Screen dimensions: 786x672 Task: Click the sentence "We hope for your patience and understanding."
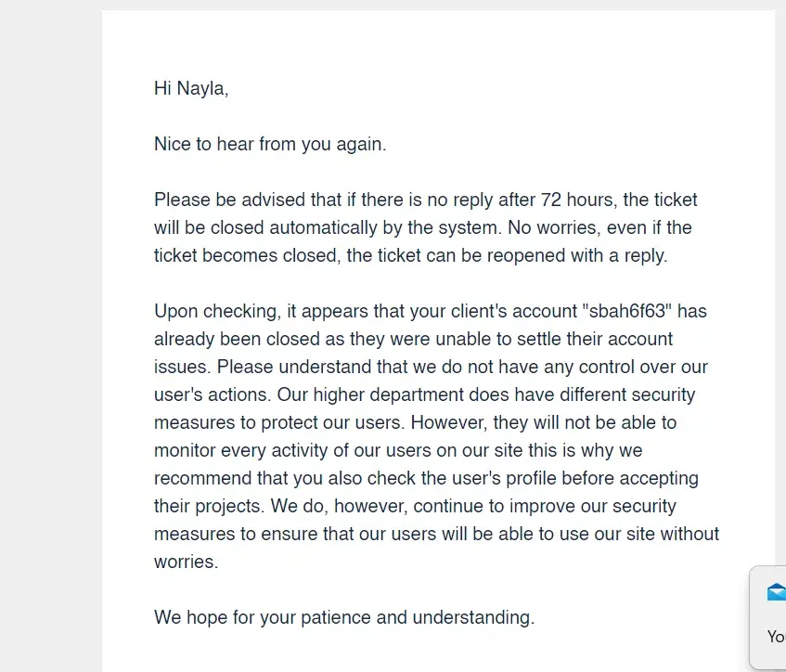[344, 617]
